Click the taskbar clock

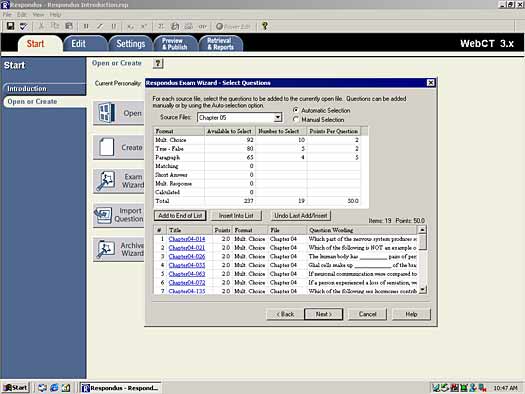coord(505,388)
